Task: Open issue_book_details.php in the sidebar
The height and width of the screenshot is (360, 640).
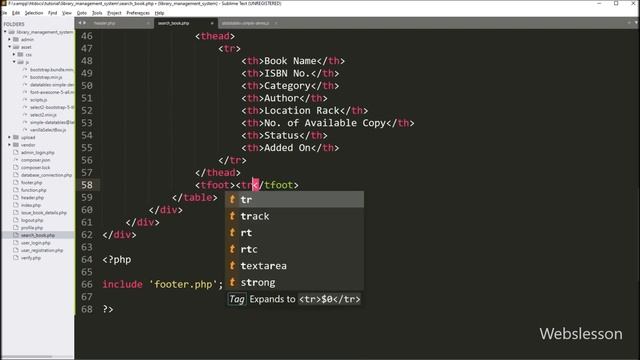Action: [x=44, y=213]
